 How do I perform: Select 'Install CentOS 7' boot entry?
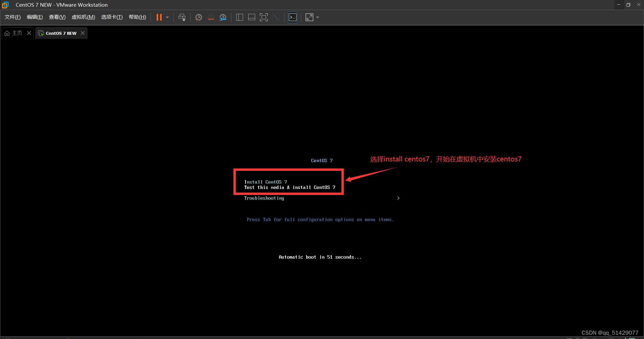[x=266, y=182]
